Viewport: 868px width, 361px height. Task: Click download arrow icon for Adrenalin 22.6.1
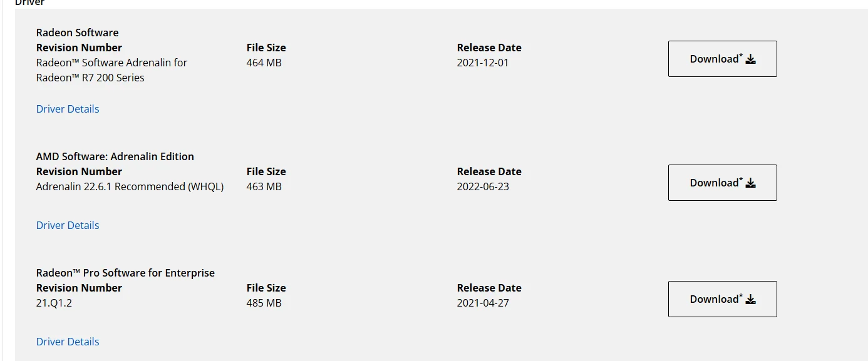751,183
